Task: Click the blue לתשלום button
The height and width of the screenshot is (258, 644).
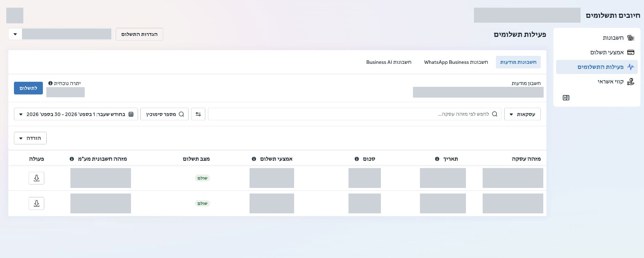Action: 28,88
